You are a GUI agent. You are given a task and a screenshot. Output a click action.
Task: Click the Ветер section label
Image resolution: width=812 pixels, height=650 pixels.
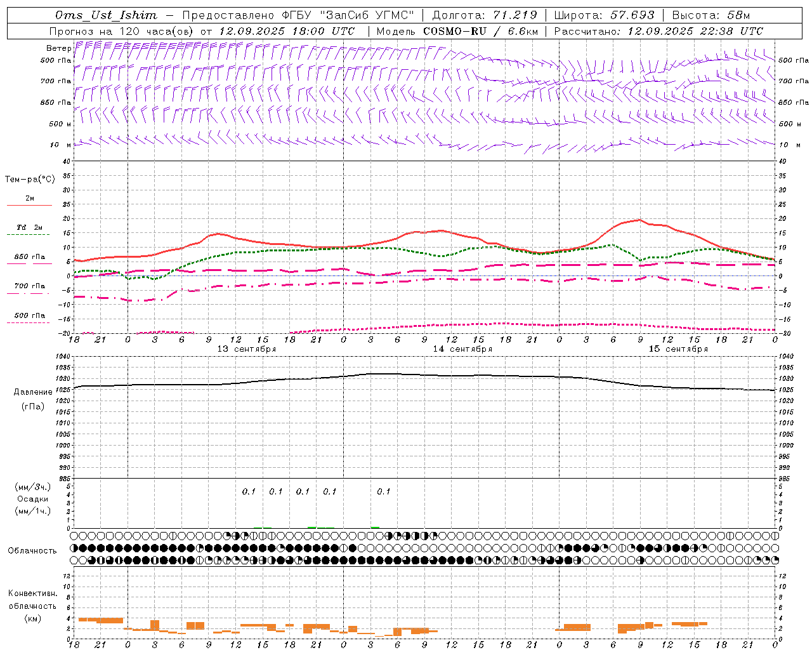(x=58, y=48)
